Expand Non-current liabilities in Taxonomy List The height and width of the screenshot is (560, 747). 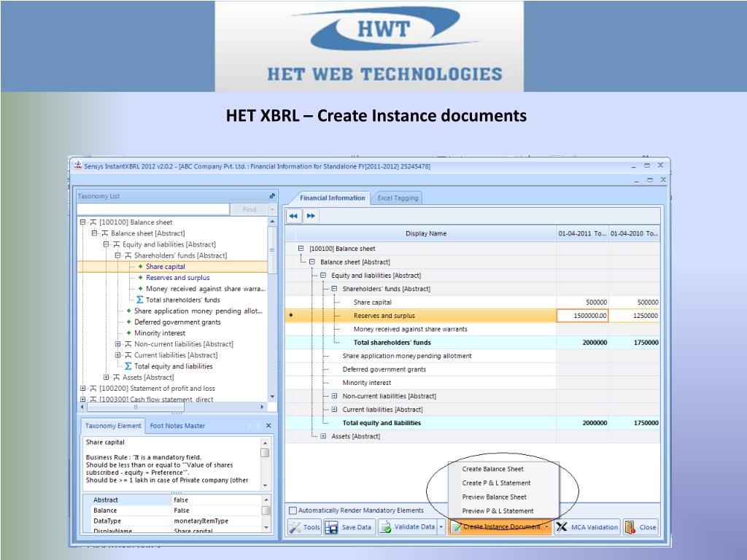pos(117,344)
